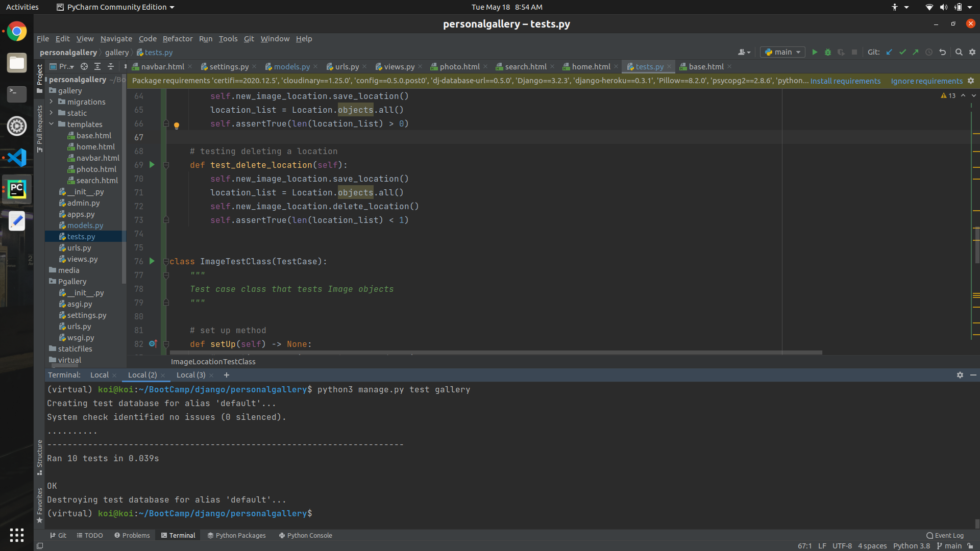Open Git show history clock icon
This screenshot has height=551, width=980.
pos(929,52)
